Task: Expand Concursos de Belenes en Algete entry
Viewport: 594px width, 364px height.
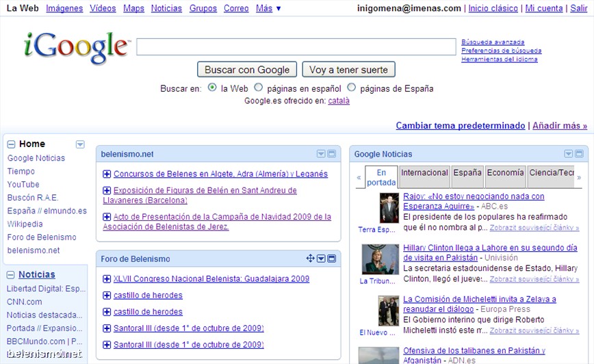Action: tap(107, 174)
